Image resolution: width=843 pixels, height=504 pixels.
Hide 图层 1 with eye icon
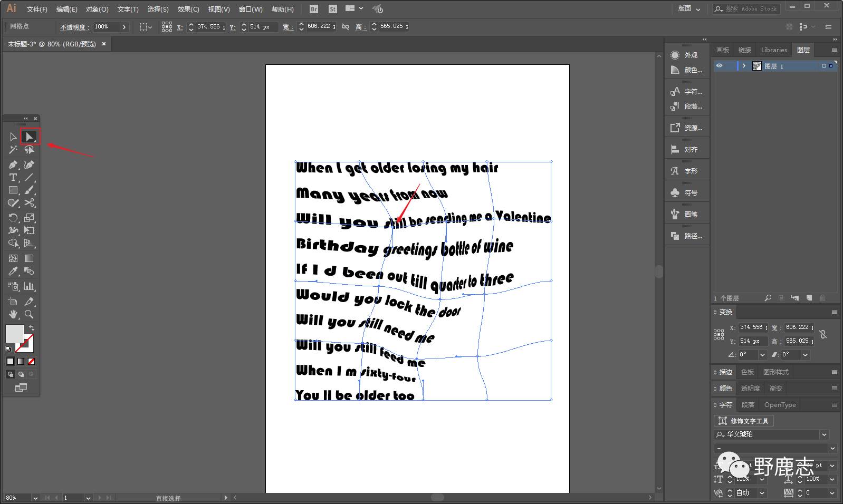click(719, 66)
